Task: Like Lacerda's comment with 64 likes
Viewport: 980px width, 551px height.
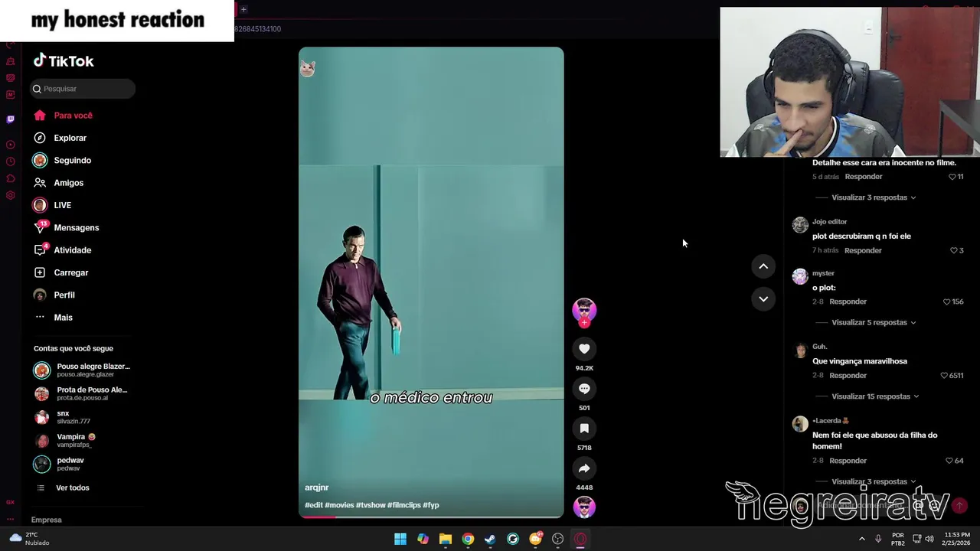Action: tap(949, 461)
